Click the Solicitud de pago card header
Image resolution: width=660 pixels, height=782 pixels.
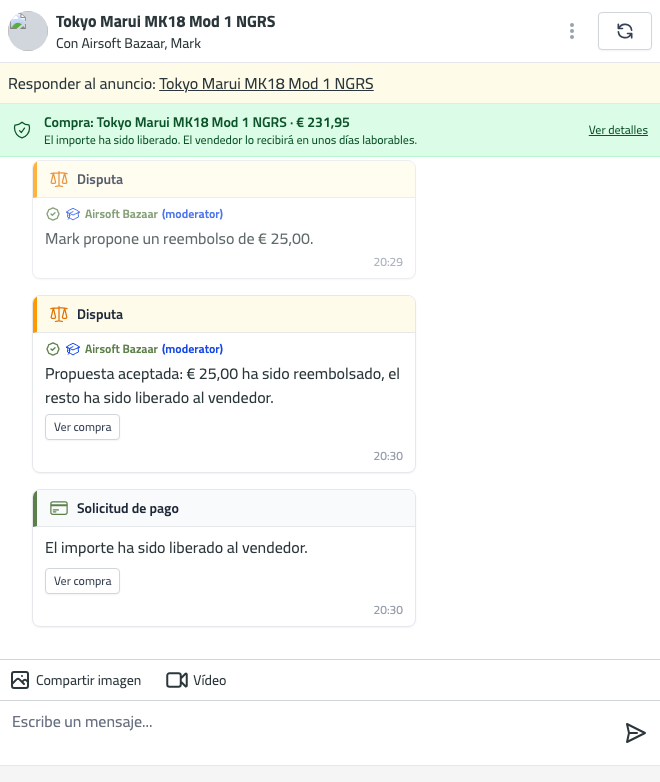(x=224, y=508)
